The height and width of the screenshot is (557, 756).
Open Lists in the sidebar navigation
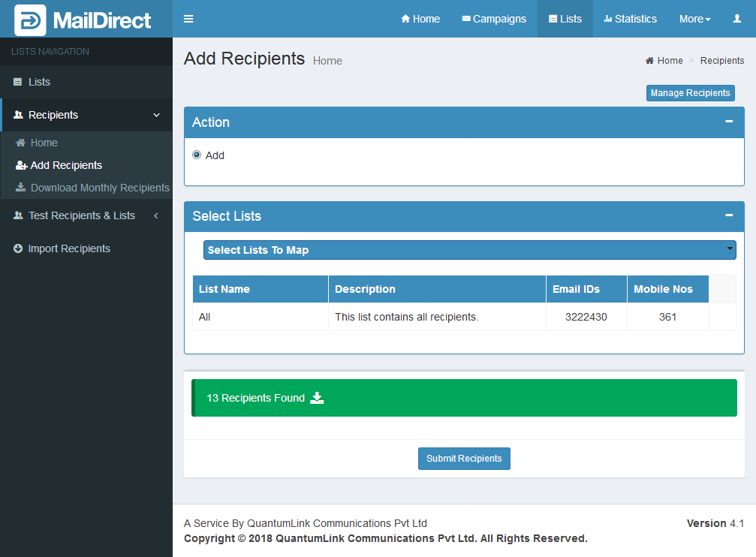tap(39, 82)
